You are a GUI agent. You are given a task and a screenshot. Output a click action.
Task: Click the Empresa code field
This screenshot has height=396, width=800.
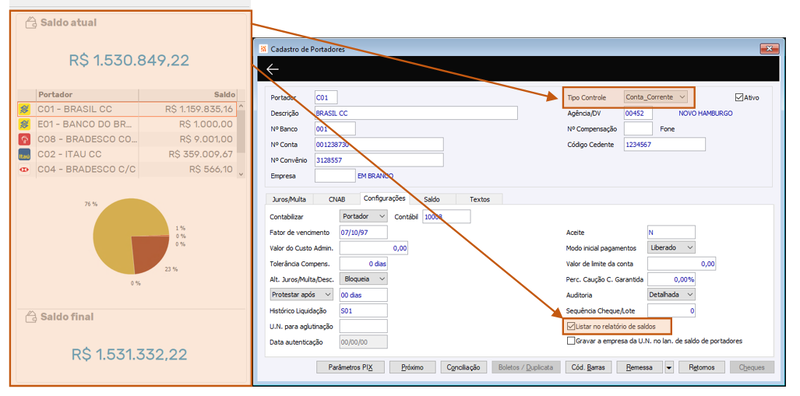tap(335, 176)
